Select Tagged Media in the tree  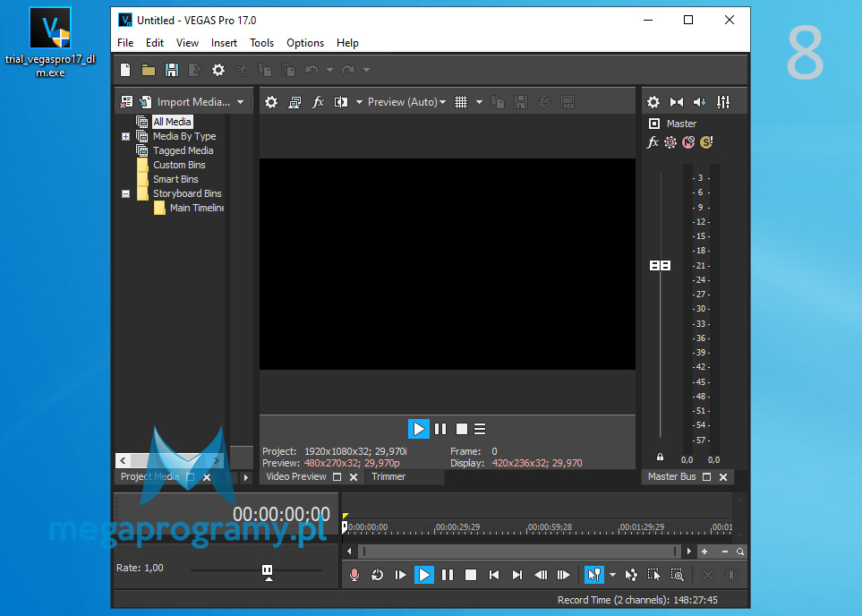(x=183, y=150)
